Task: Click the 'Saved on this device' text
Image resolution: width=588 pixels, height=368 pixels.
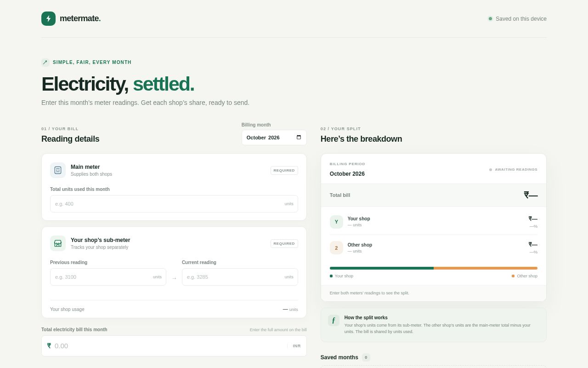Action: tap(521, 19)
